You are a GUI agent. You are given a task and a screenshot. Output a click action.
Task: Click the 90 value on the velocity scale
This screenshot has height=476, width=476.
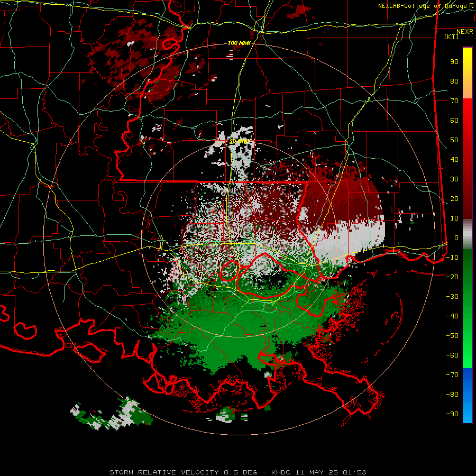point(454,62)
